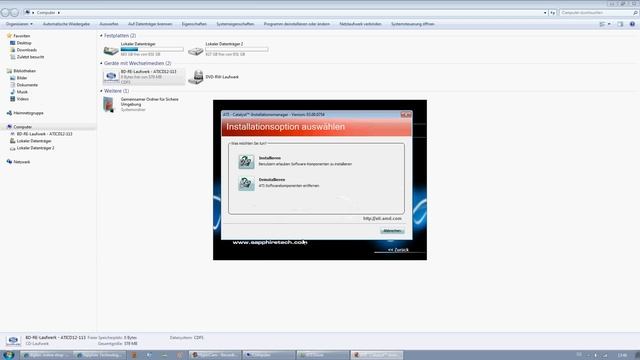Click the Deinstallieren icon in Catalyst installer

tap(246, 183)
